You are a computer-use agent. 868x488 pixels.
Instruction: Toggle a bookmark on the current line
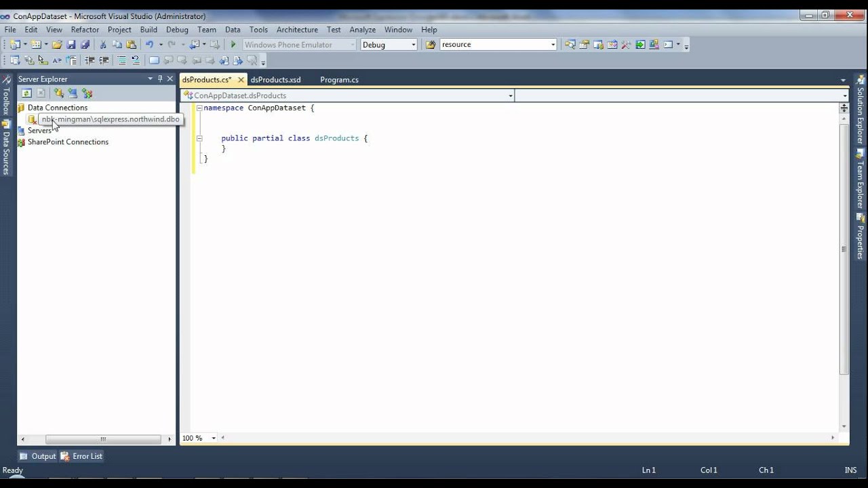[x=154, y=60]
